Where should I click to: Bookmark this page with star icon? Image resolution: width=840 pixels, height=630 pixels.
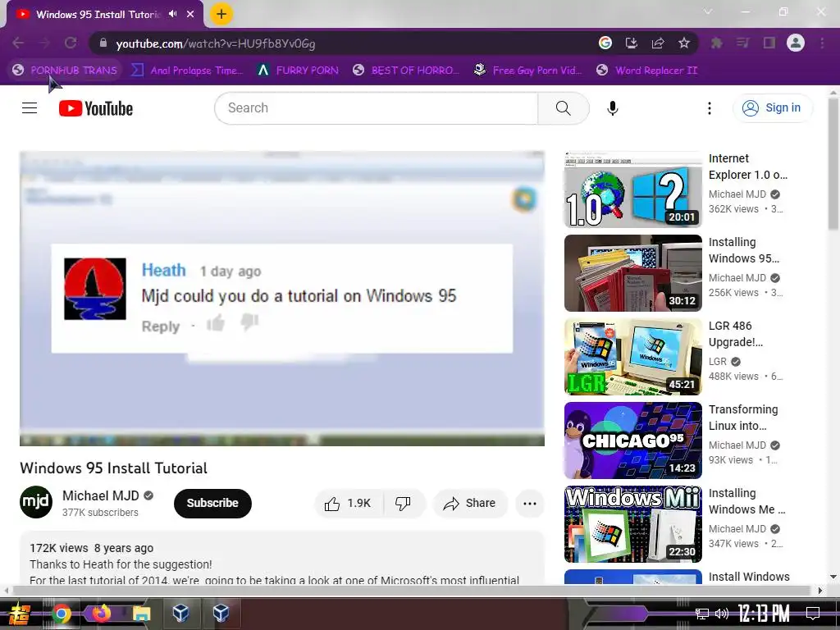(684, 43)
